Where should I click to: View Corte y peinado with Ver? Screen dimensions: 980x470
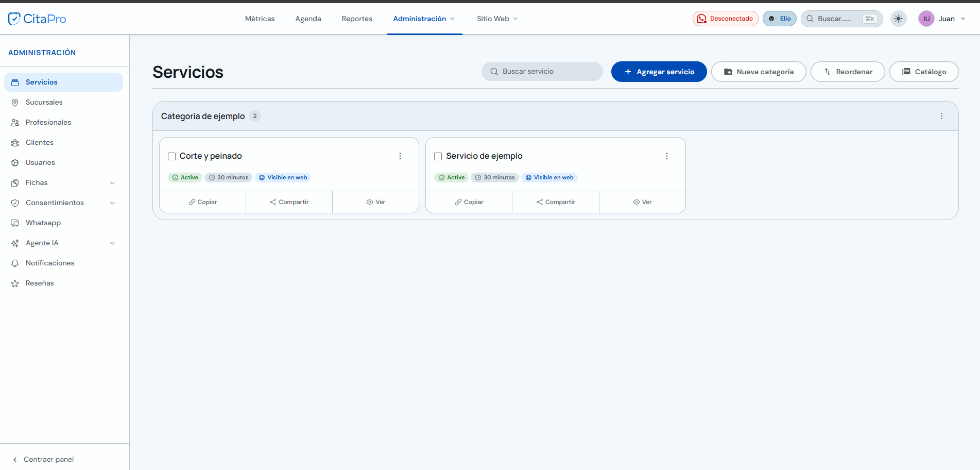pyautogui.click(x=375, y=202)
